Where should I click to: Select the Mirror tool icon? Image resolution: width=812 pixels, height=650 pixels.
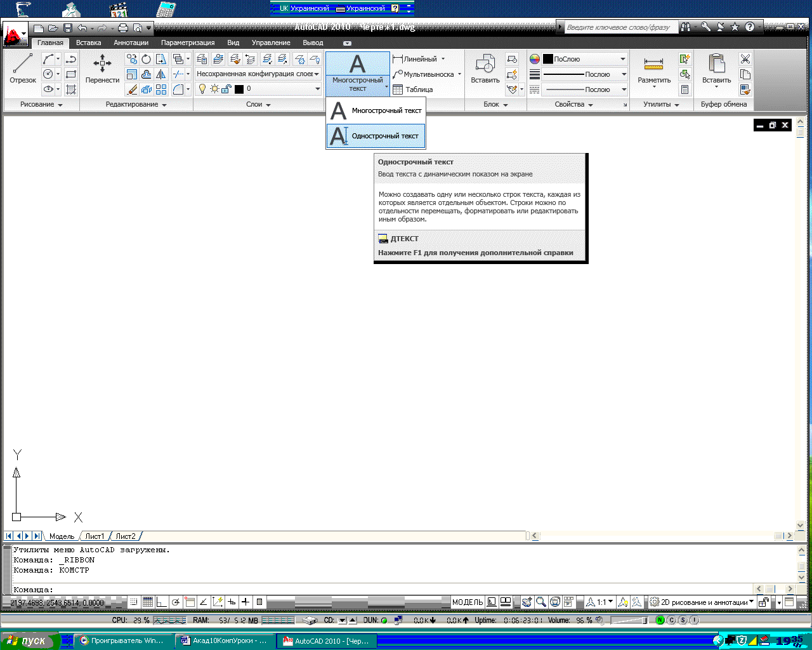[161, 74]
